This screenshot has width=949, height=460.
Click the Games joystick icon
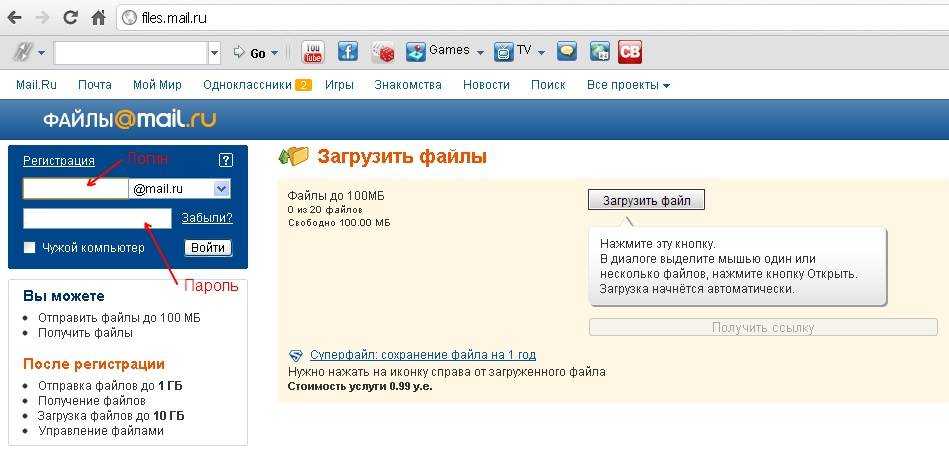(416, 52)
